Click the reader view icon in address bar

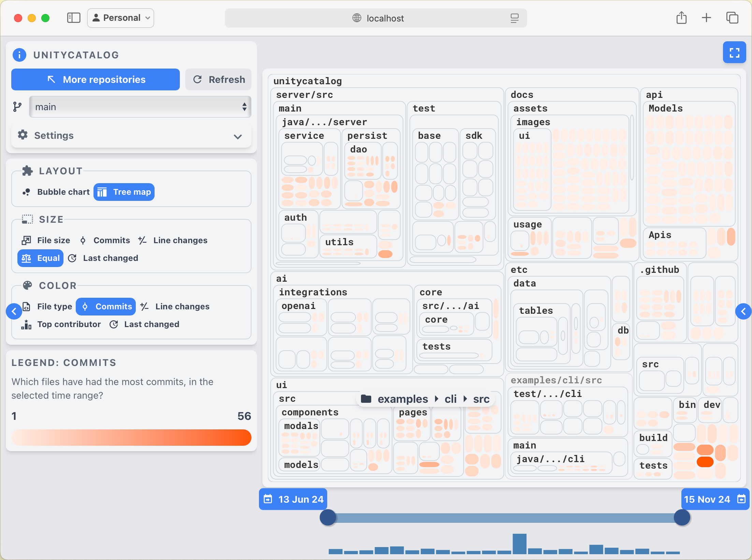pyautogui.click(x=515, y=18)
